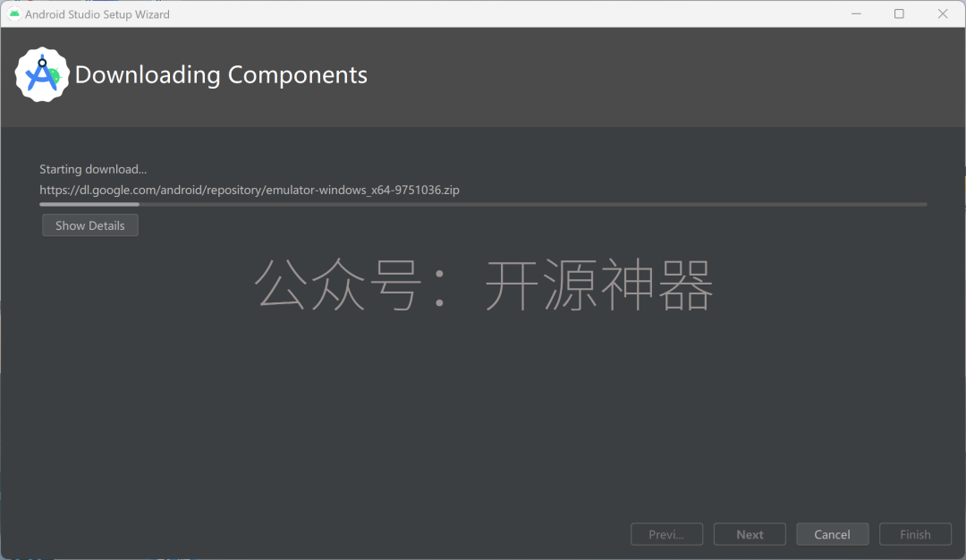
Task: Click the emulator-windows zip download URL text
Action: click(x=250, y=190)
